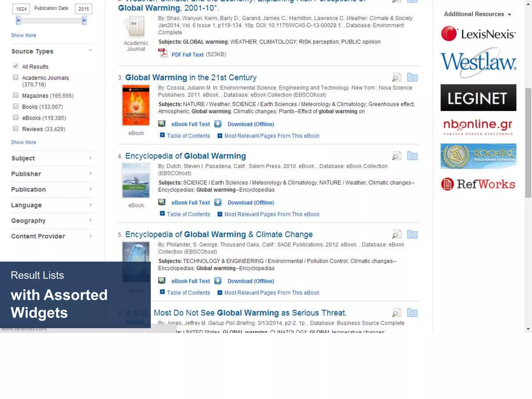The image size is (532, 399).
Task: Expand Table of Contents for result 3
Action: point(185,136)
